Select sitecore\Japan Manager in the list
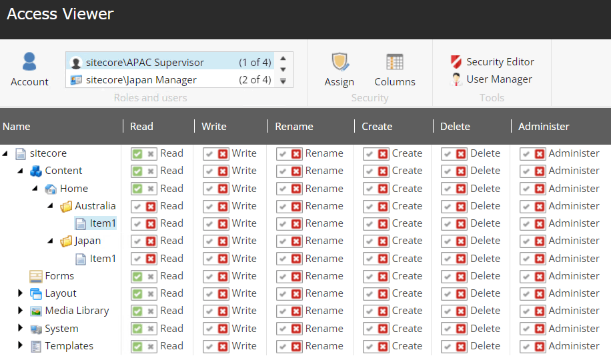The image size is (611, 364). (170, 80)
